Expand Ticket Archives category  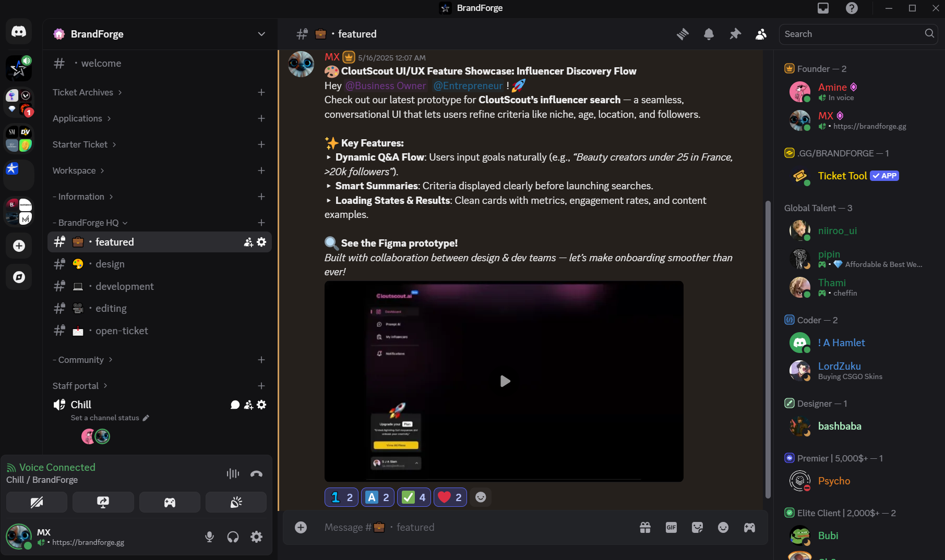pos(87,92)
